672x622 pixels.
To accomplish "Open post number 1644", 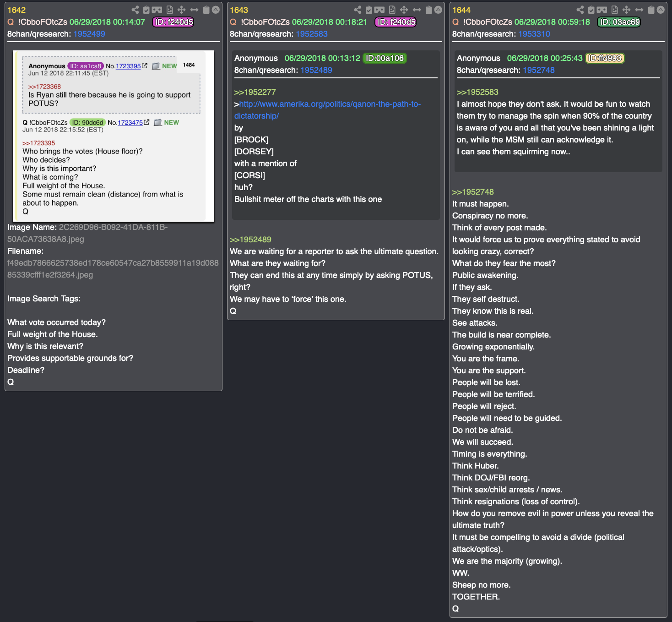I will pos(461,10).
